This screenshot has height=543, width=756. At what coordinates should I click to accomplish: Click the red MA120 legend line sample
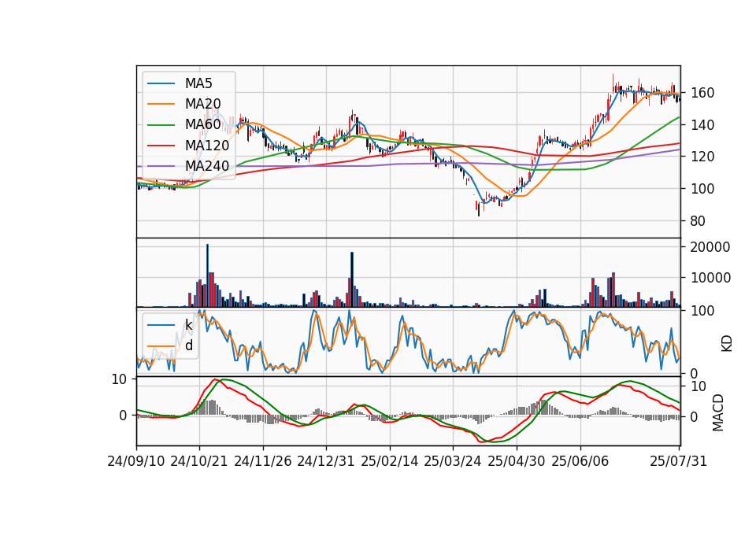(x=161, y=146)
